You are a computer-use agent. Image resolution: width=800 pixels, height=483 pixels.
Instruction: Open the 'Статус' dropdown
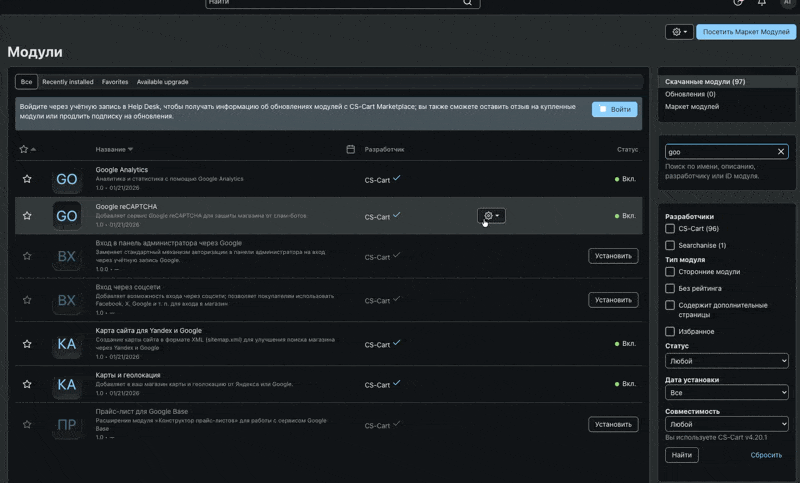(726, 361)
